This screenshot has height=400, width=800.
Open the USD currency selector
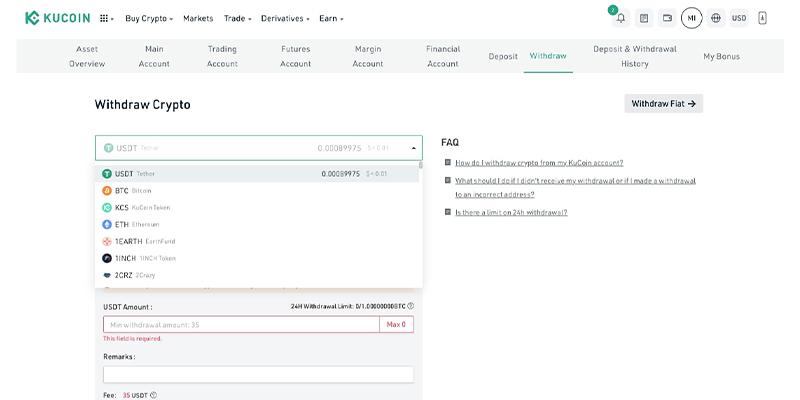(739, 18)
